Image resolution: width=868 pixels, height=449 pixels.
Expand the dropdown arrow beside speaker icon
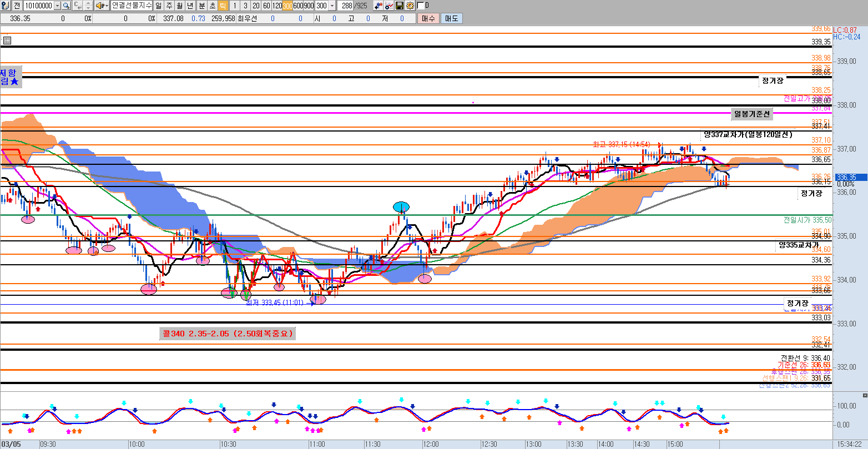point(106,6)
